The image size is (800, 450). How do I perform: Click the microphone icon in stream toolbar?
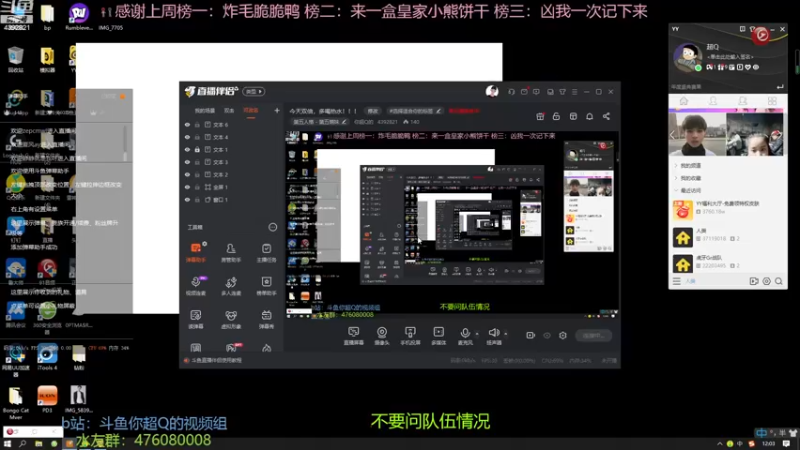(x=465, y=333)
